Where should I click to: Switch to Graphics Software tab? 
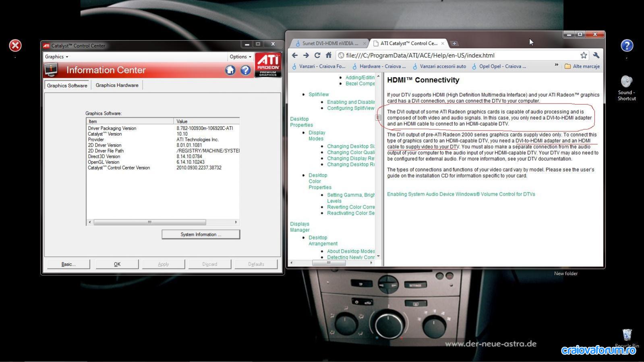[67, 85]
